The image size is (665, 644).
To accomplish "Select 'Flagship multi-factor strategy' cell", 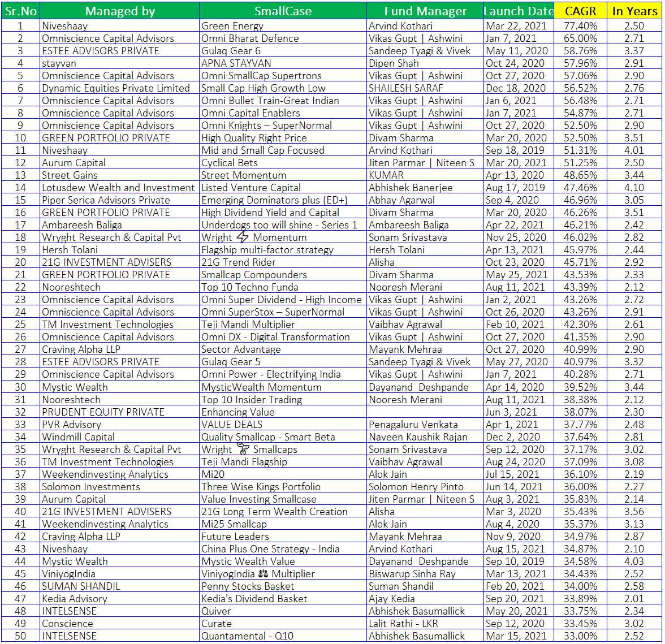I will point(283,250).
